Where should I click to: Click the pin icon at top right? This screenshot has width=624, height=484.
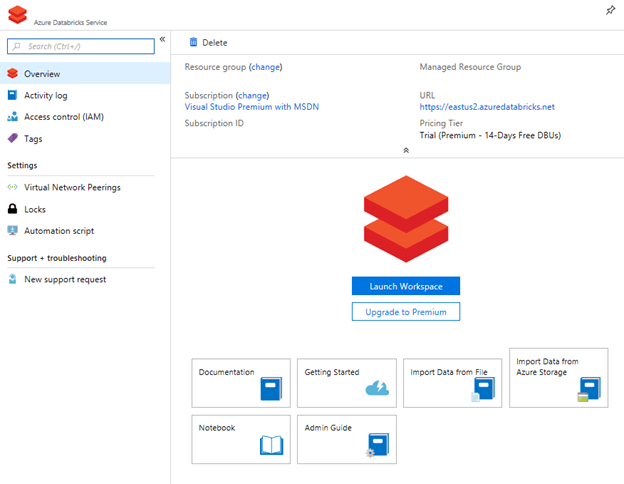click(611, 10)
